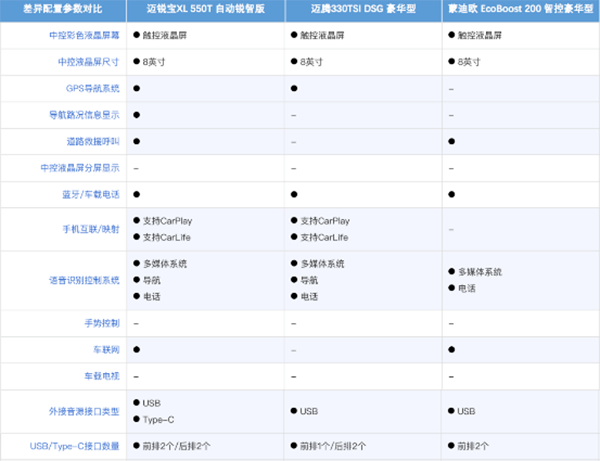This screenshot has height=461, width=600.
Task: Click the 差异配置参数对比 header cell
Action: click(63, 9)
